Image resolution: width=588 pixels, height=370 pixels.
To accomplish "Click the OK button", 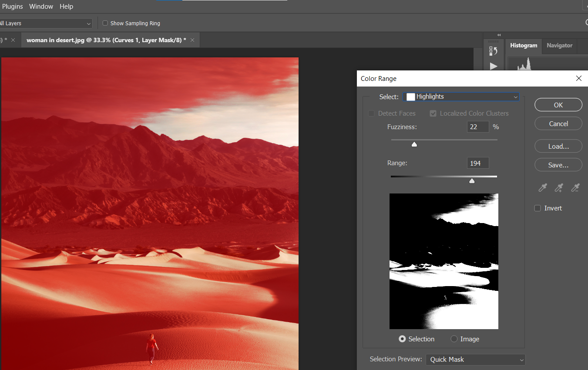I will (x=558, y=105).
